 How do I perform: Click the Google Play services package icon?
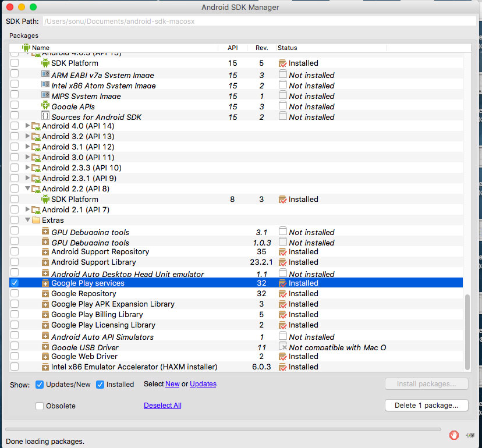[45, 283]
